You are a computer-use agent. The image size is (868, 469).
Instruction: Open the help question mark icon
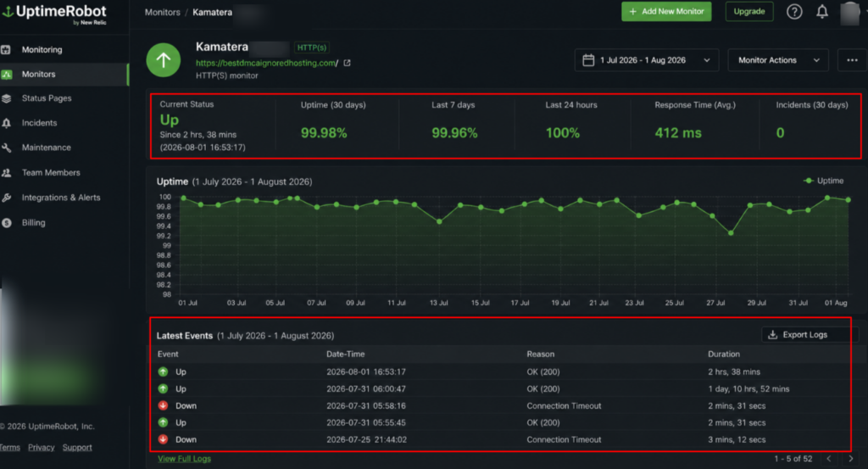click(x=794, y=12)
